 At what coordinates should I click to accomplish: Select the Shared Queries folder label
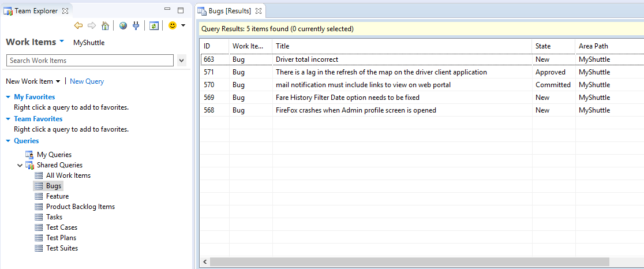pos(59,165)
